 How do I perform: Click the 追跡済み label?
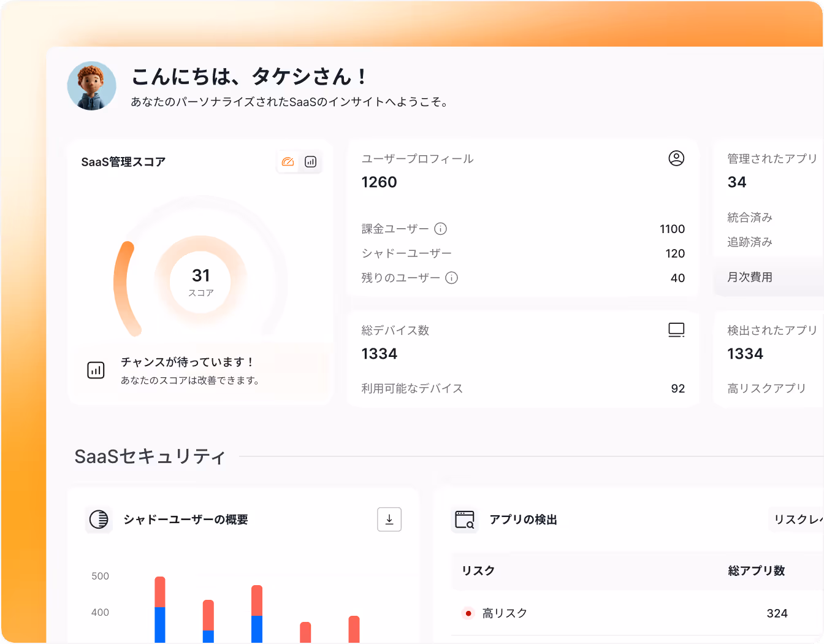(750, 242)
